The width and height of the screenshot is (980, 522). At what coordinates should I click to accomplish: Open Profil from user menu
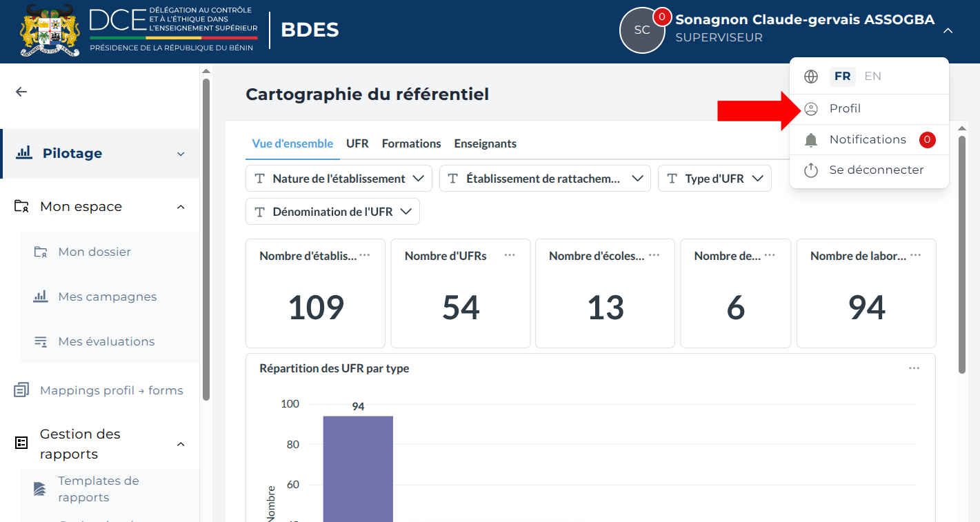point(869,109)
